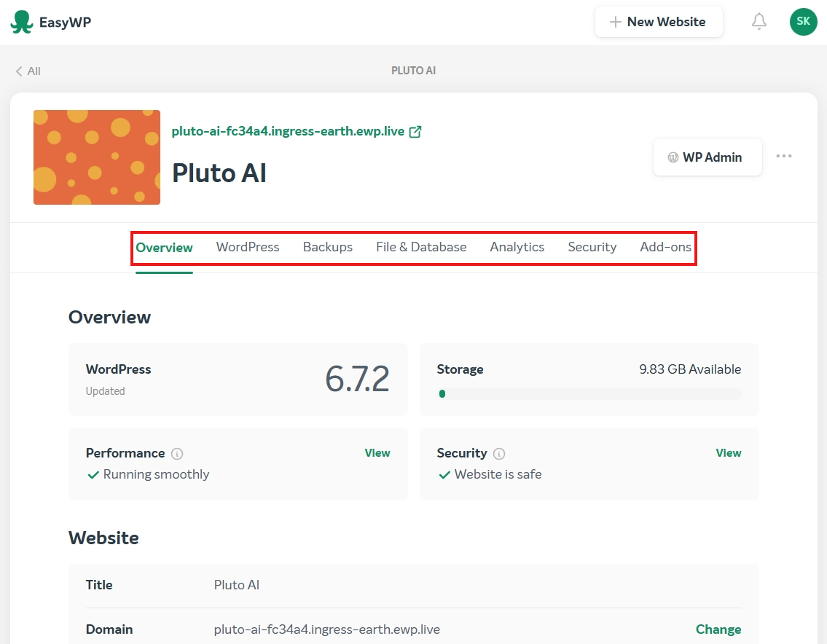This screenshot has width=827, height=644.
Task: Click the New Website button
Action: click(x=659, y=22)
